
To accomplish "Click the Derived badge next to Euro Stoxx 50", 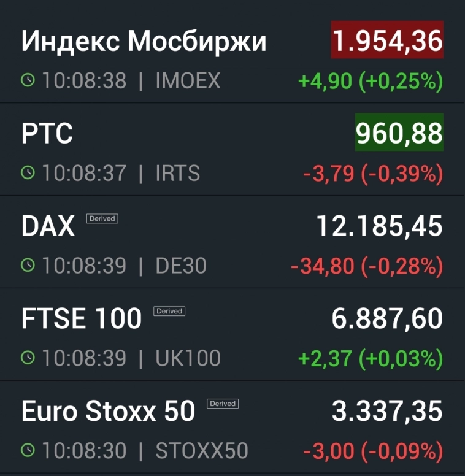I will tap(223, 404).
